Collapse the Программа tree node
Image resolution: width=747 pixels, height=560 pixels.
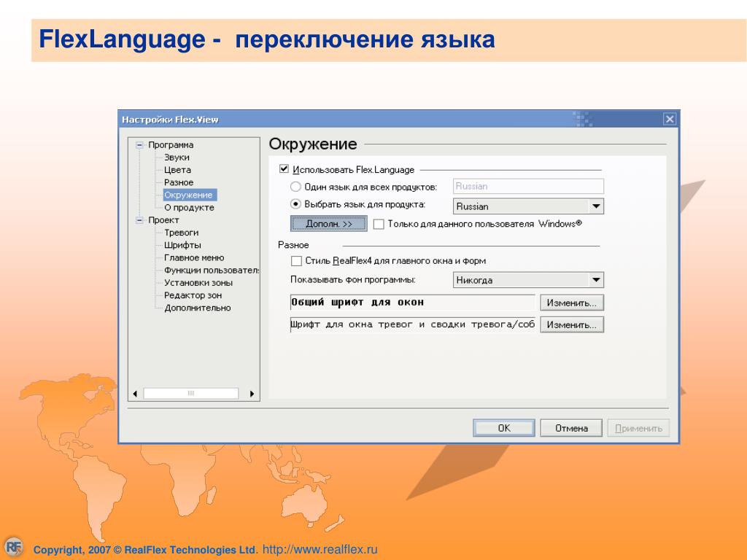click(x=139, y=145)
